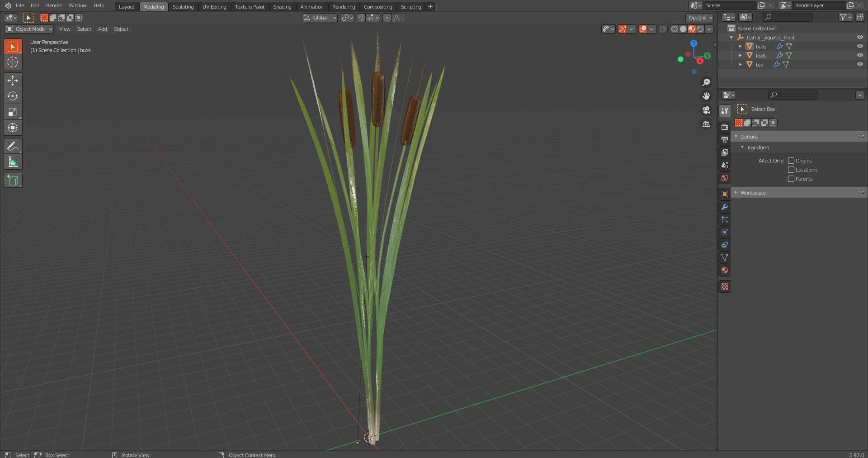Screen dimensions: 868x458
Task: Expand the leafs object in outliner
Action: coord(740,55)
